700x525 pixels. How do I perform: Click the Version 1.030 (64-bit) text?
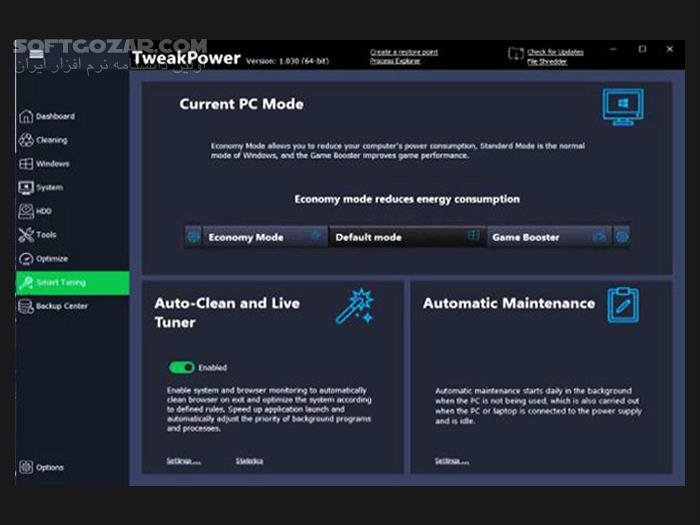(288, 61)
